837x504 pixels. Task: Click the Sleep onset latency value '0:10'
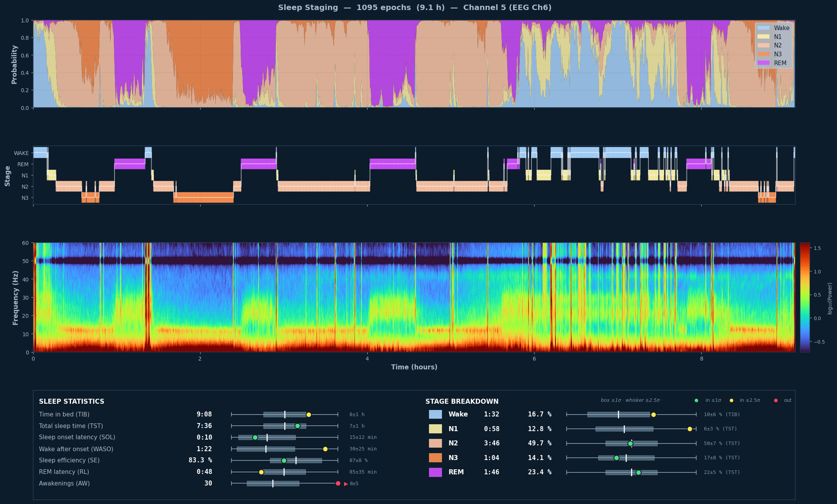[x=204, y=437]
